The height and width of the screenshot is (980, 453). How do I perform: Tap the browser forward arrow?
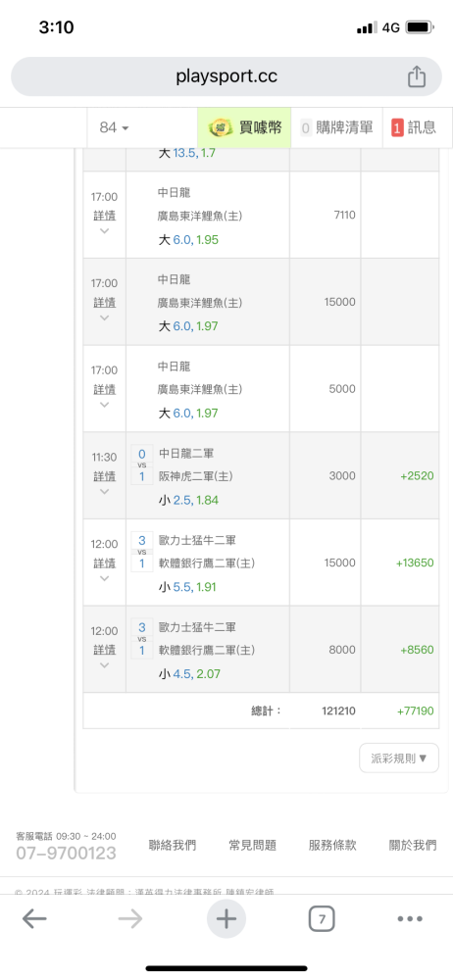[130, 919]
